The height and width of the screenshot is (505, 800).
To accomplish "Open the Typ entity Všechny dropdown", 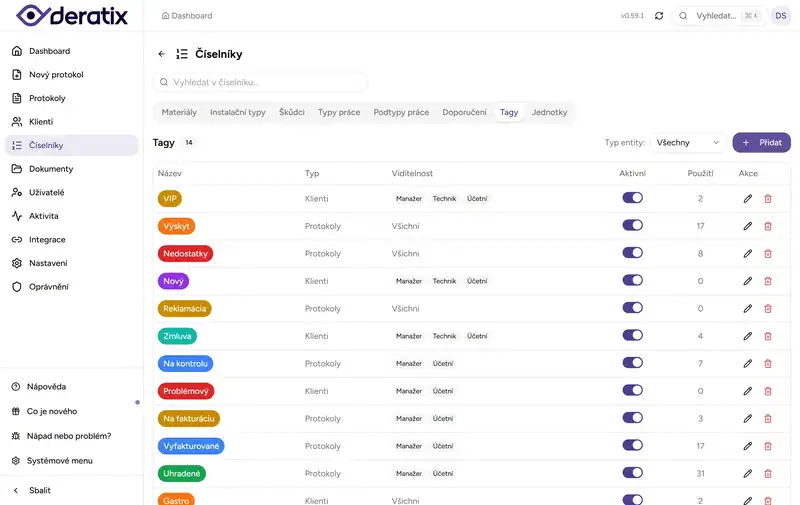I will [x=689, y=143].
